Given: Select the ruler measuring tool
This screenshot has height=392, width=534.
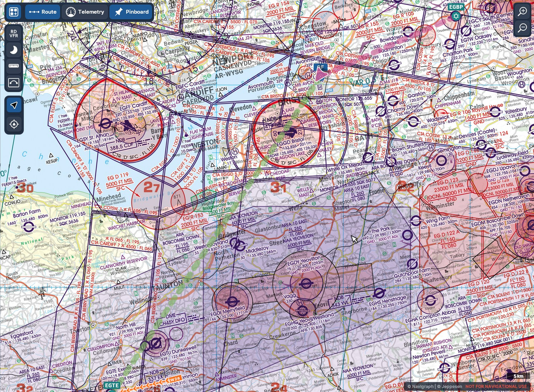Looking at the screenshot, I should pyautogui.click(x=14, y=66).
